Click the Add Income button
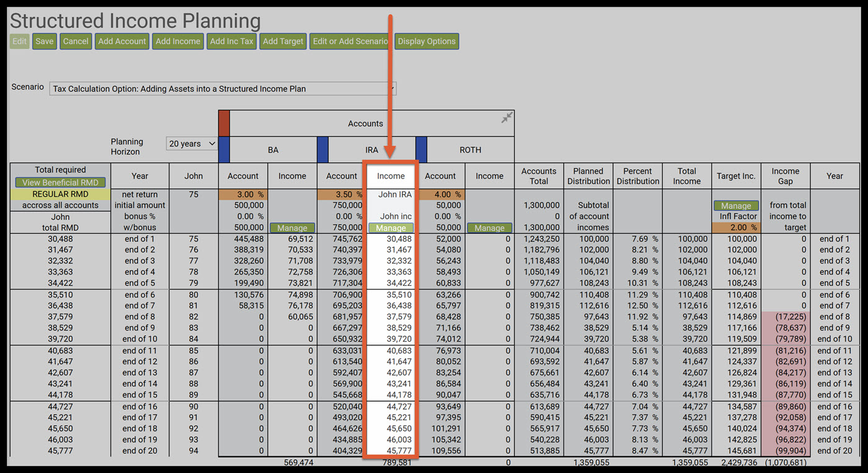This screenshot has height=473, width=868. pos(178,42)
